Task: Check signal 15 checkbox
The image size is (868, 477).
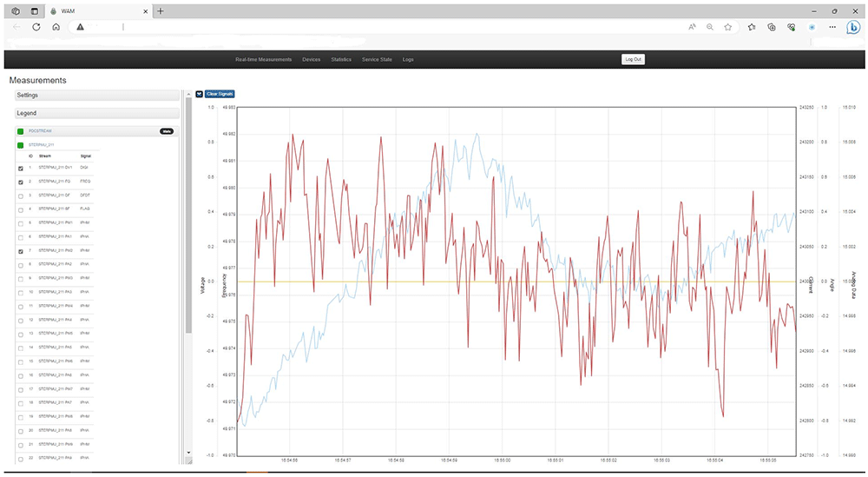Action: [x=21, y=362]
